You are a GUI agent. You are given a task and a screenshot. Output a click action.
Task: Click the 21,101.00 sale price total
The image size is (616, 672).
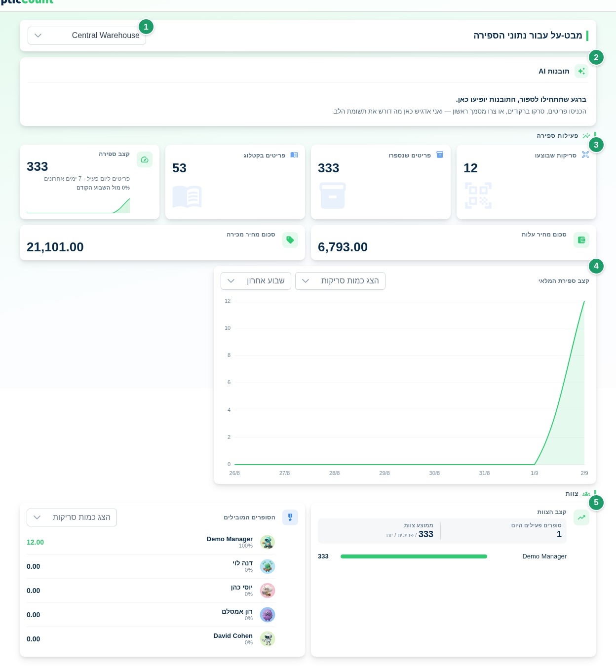(x=55, y=247)
